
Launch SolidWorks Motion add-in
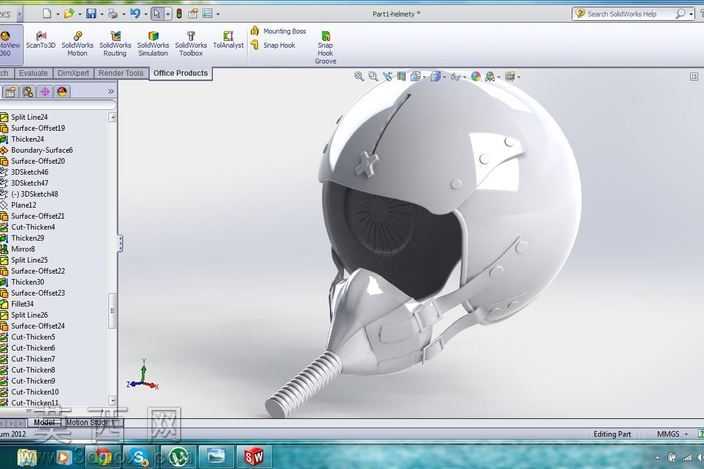coord(77,44)
